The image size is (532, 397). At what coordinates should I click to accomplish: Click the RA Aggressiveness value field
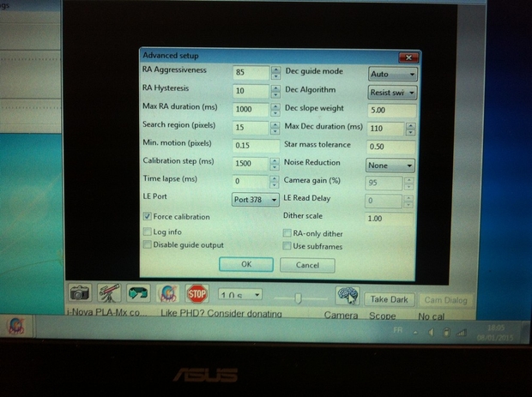pos(251,72)
